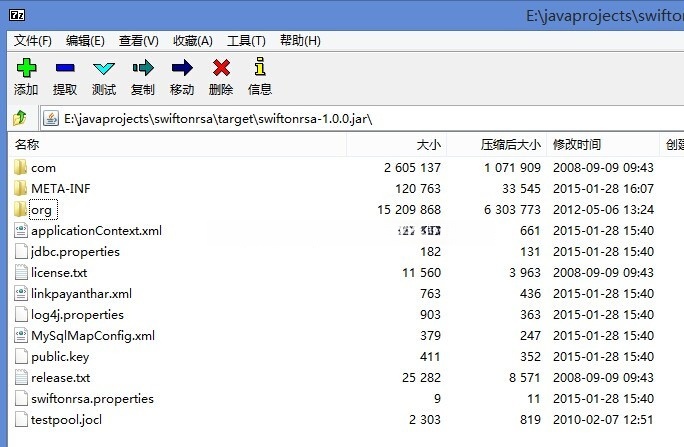
Task: Click the com folder name
Action: (43, 168)
